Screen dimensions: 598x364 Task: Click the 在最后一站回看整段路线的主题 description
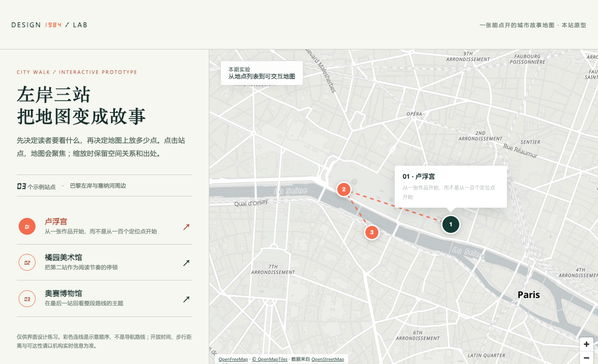coord(84,303)
